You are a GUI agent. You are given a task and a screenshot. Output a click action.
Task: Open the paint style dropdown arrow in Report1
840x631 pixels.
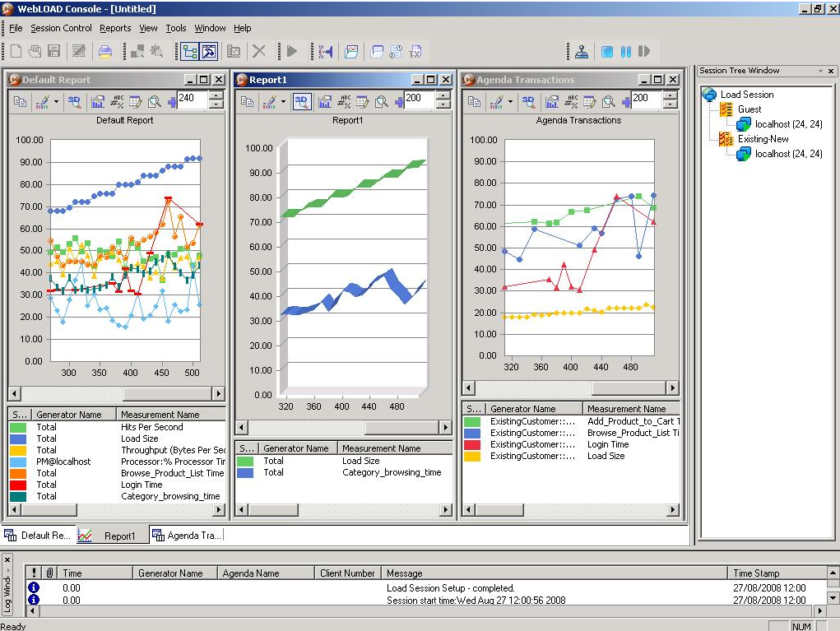283,101
